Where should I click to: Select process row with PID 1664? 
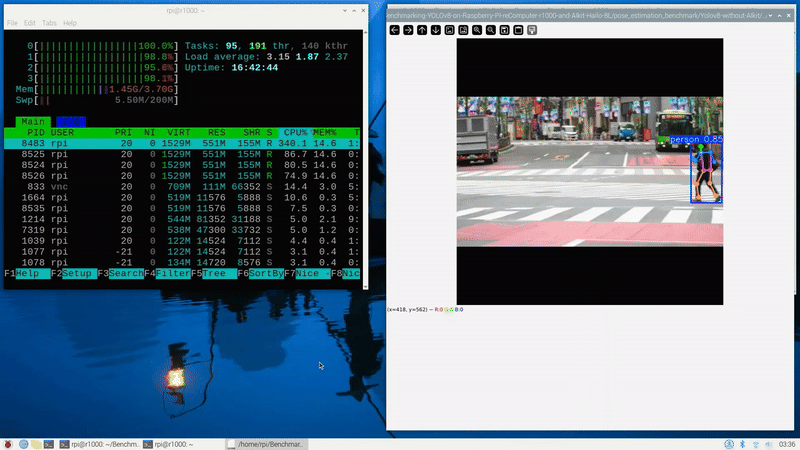coord(182,197)
